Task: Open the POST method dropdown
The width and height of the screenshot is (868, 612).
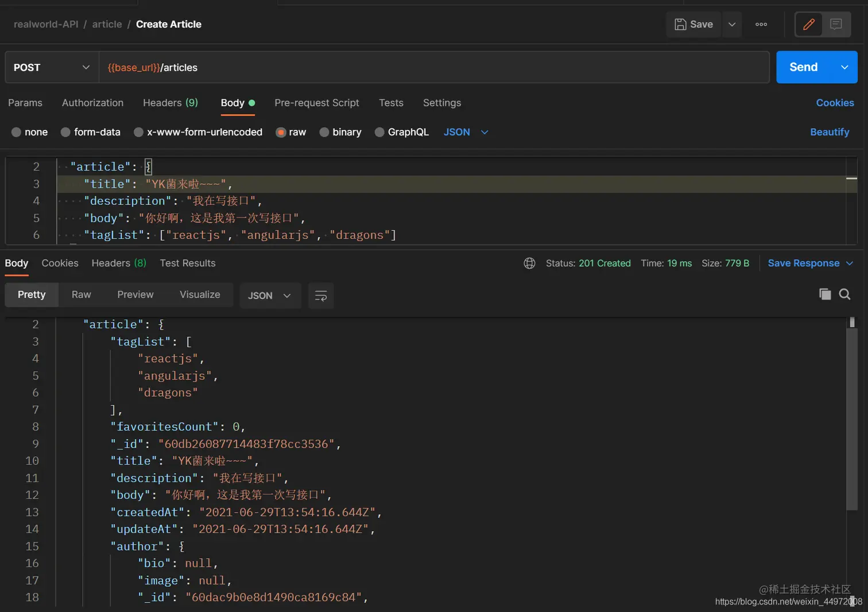Action: 52,67
